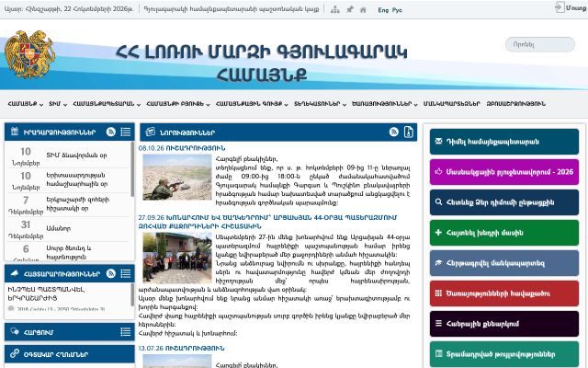
Task: Open list view of Իրադարձություններ panel
Action: pos(126,132)
